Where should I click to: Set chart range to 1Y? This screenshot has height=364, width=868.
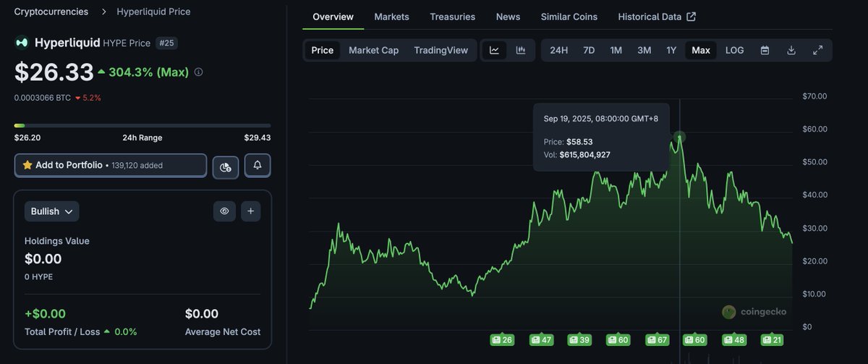pyautogui.click(x=671, y=50)
